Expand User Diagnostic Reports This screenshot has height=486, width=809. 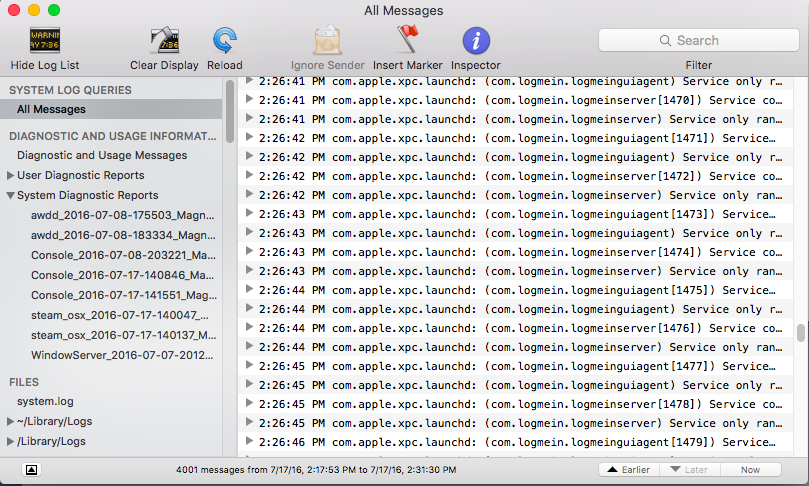(x=10, y=175)
